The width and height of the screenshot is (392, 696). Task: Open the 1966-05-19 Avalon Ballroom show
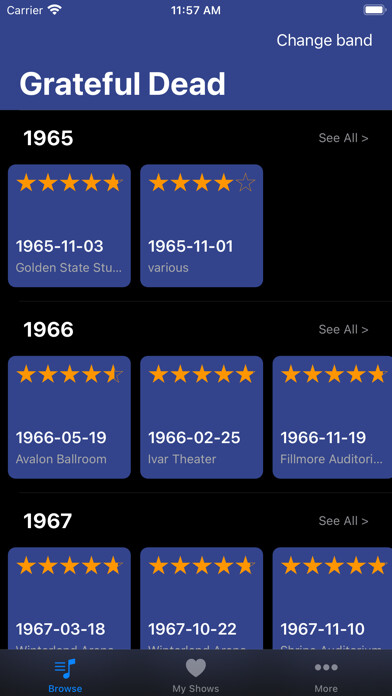pyautogui.click(x=69, y=417)
